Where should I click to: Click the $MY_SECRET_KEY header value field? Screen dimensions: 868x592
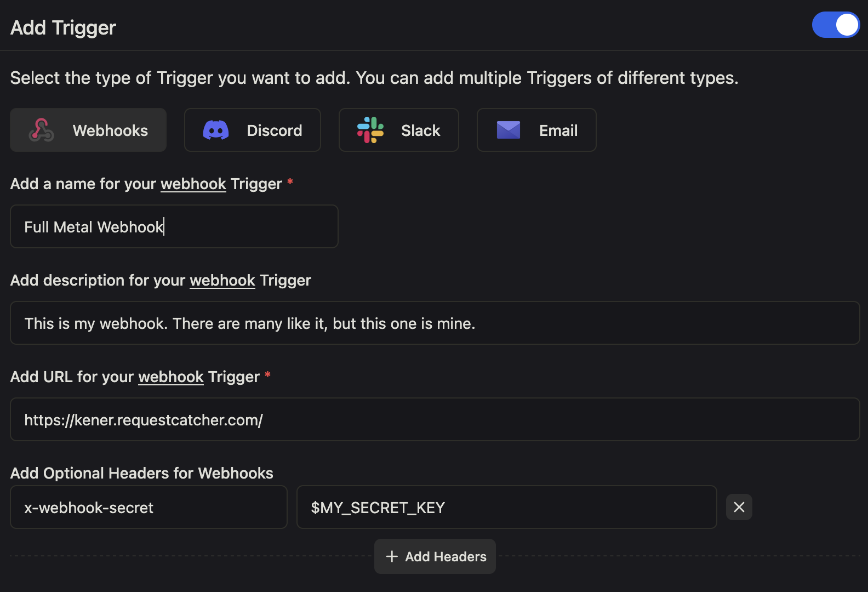pyautogui.click(x=506, y=507)
